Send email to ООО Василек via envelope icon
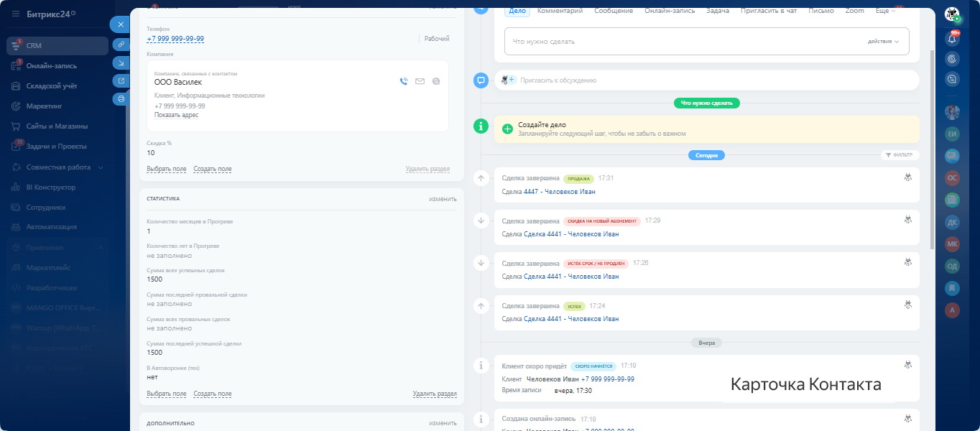 pos(420,82)
